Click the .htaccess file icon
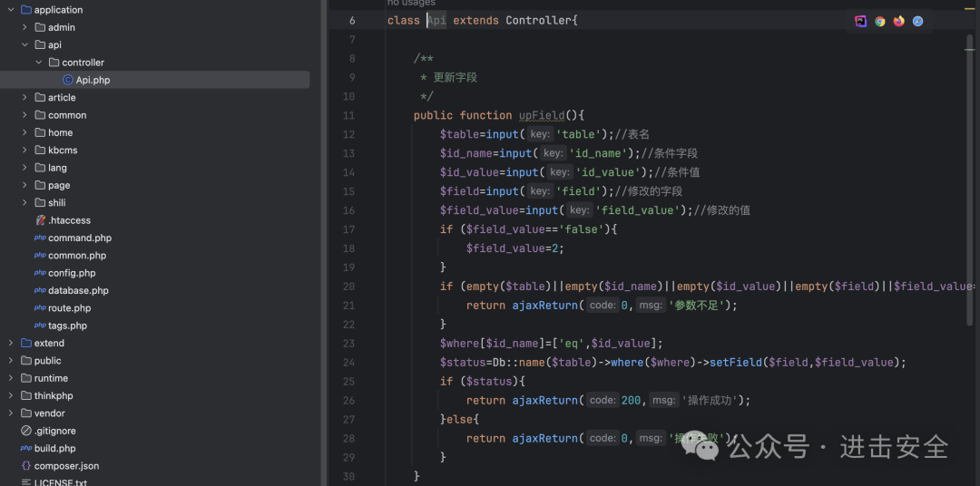Screen dimensions: 980x486 click(41, 220)
